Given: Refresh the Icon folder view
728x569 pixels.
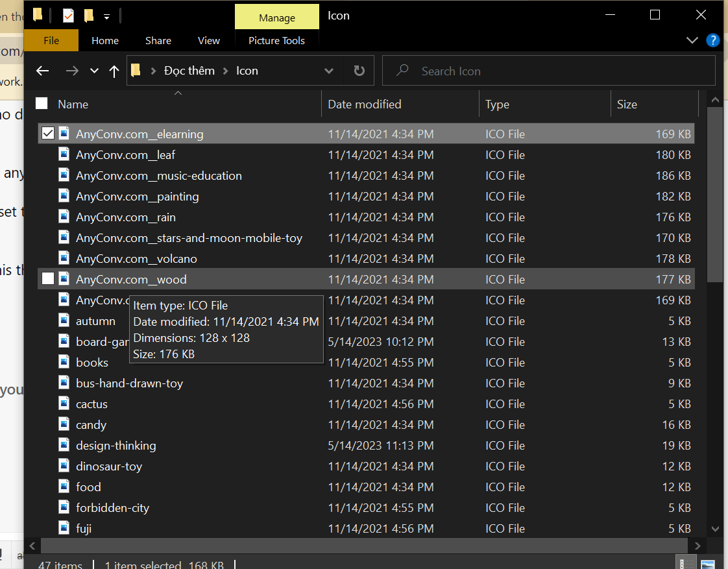Looking at the screenshot, I should coord(359,71).
